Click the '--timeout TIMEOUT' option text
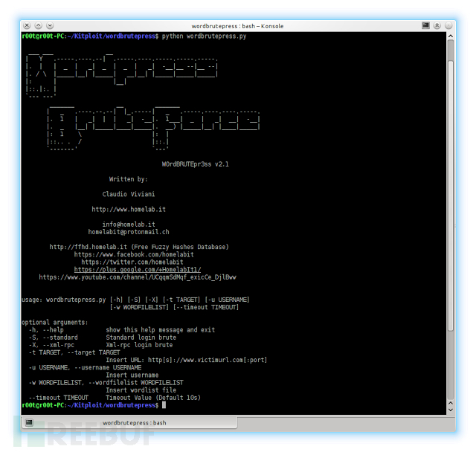The height and width of the screenshot is (452, 476). (58, 398)
